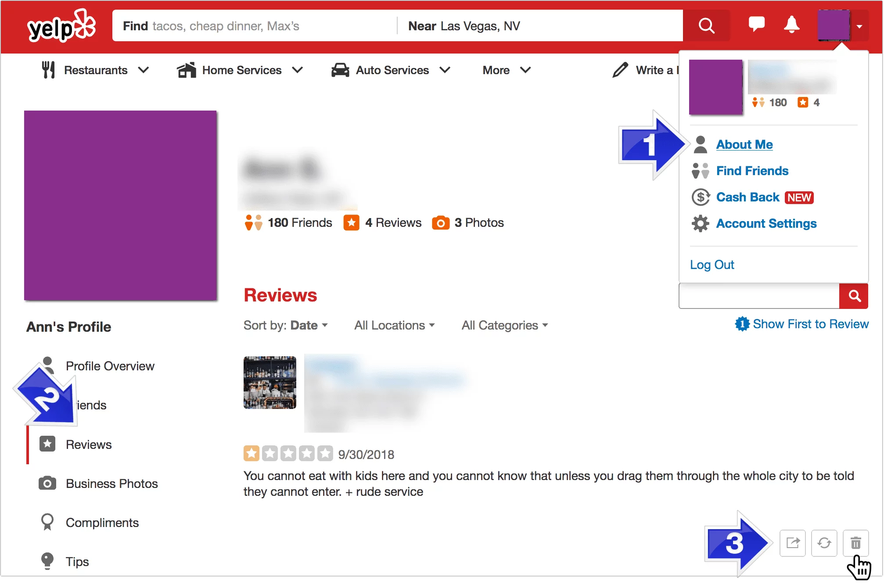Click Log Out link
Screen dimensions: 884x588
coord(712,265)
